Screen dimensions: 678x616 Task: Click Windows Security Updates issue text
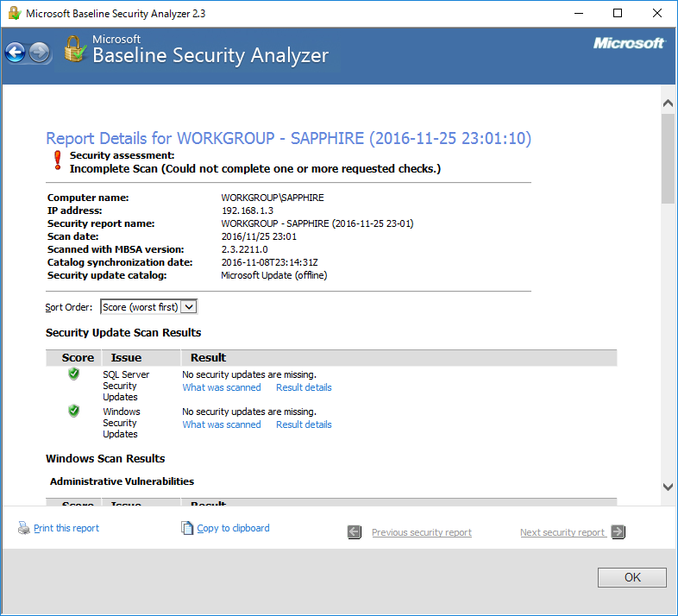tap(122, 423)
